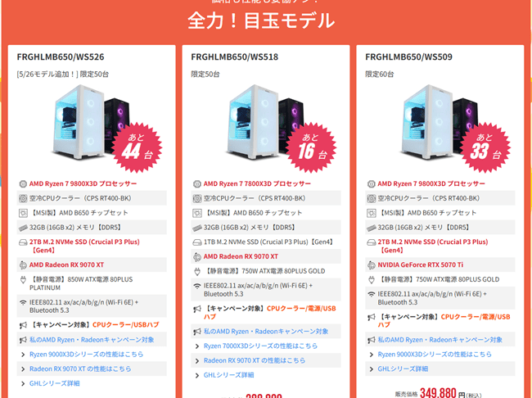Click the CPU icon beside Ryzen 7 7800X3D
532x398 pixels.
pos(197,184)
